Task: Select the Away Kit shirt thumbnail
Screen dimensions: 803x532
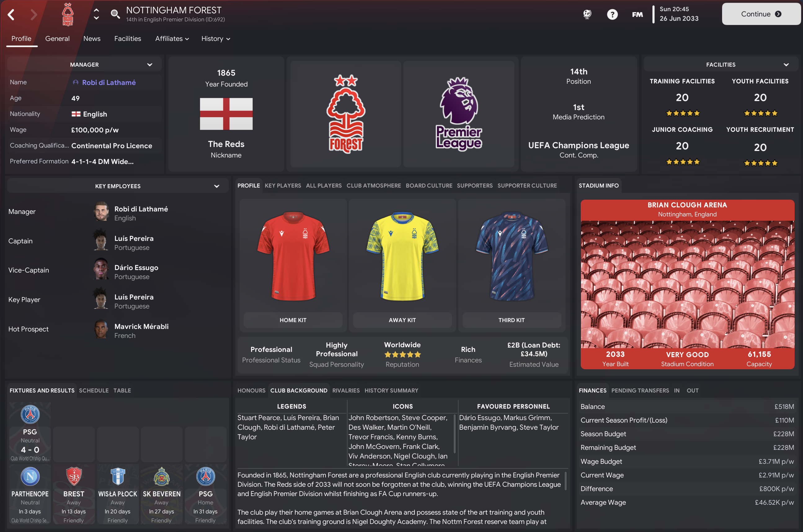Action: pyautogui.click(x=402, y=256)
